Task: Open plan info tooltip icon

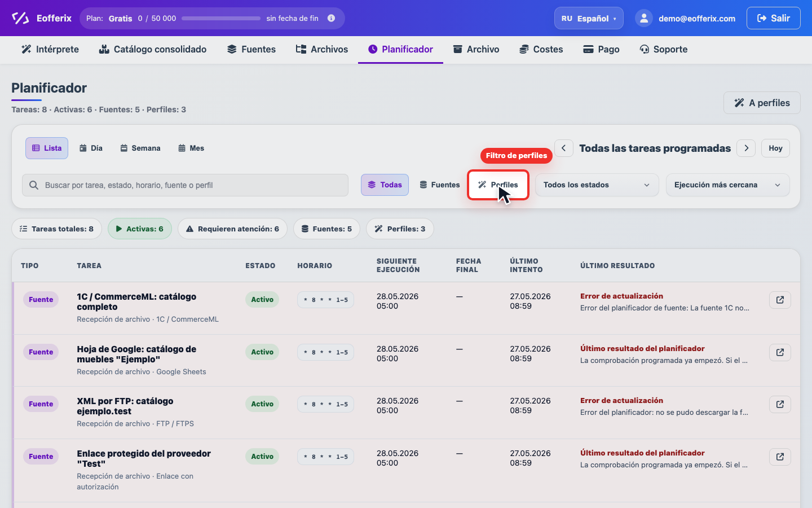Action: click(331, 18)
